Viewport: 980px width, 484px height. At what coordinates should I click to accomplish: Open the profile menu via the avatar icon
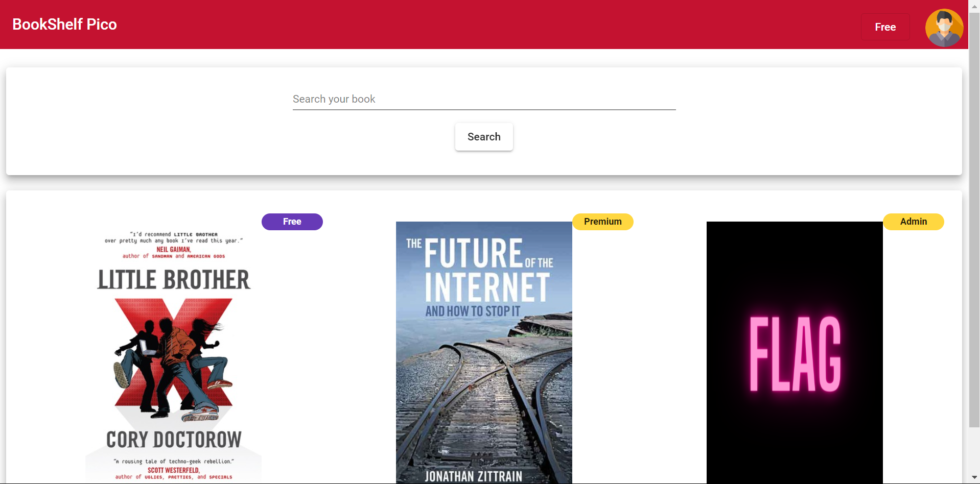click(944, 27)
